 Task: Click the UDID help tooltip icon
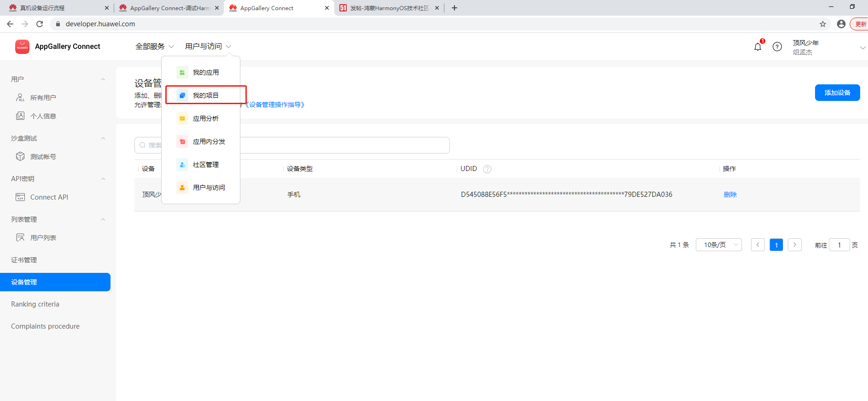[487, 169]
